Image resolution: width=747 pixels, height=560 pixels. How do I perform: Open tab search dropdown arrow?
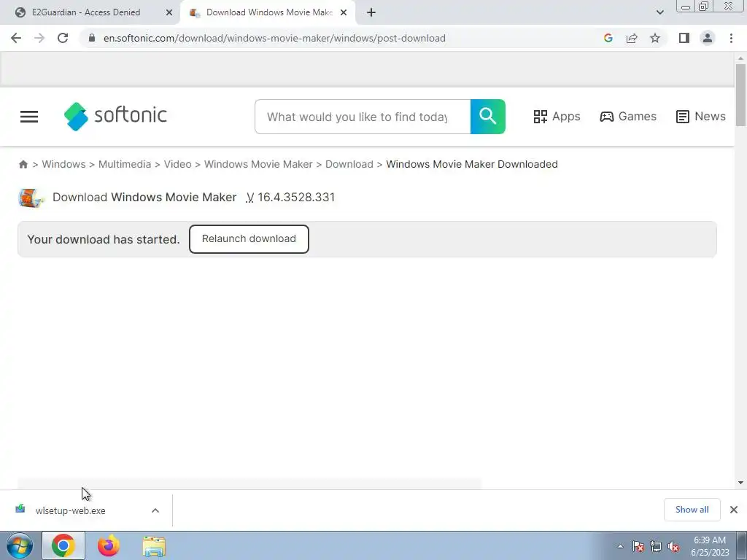659,12
